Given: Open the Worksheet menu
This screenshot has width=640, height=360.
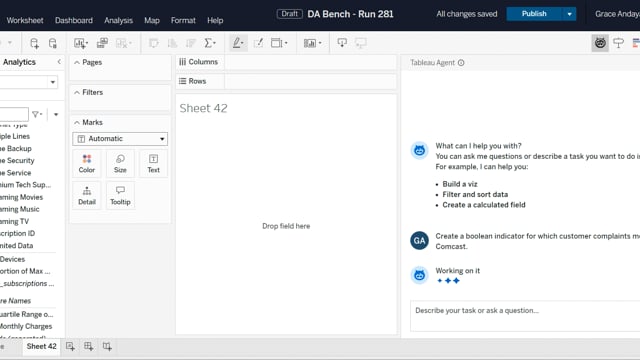Looking at the screenshot, I should pos(25,20).
